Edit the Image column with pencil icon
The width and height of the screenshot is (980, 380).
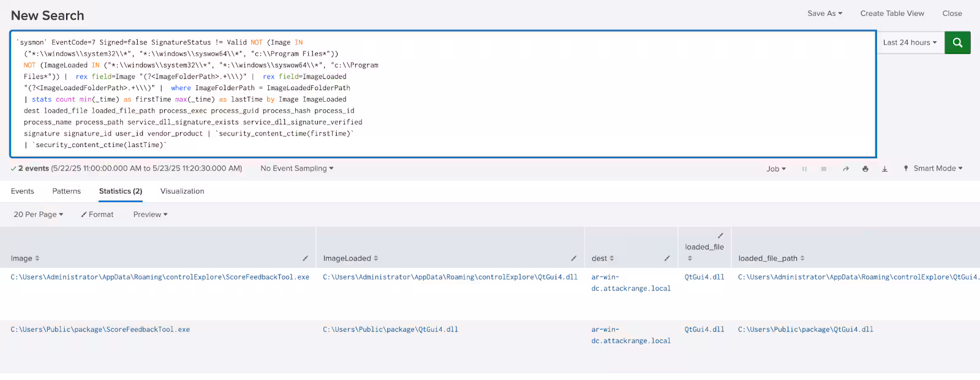pos(305,259)
